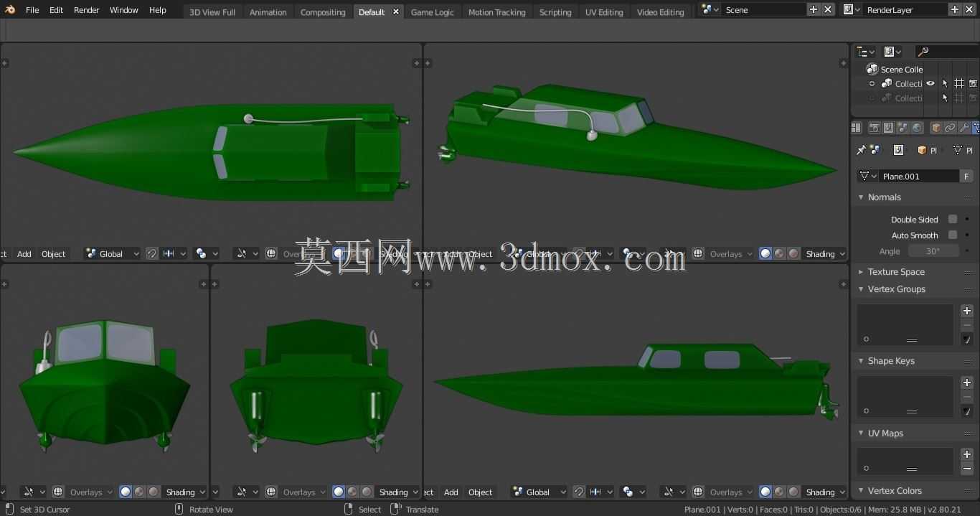The height and width of the screenshot is (516, 980).
Task: Open Shading dropdown in front-view viewport
Action: 185,492
